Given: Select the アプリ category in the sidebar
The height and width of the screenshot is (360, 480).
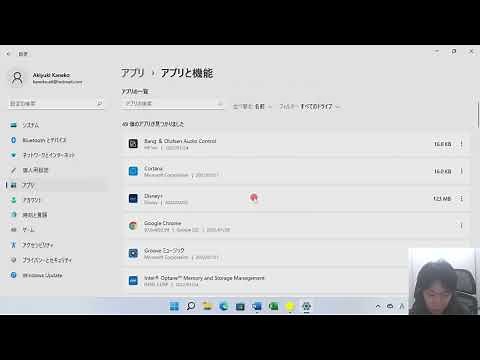Looking at the screenshot, I should 57,185.
